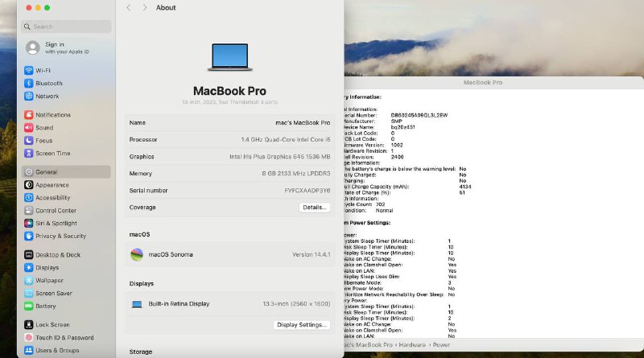Open Wi-Fi settings icon in sidebar
The width and height of the screenshot is (644, 358).
(x=29, y=71)
